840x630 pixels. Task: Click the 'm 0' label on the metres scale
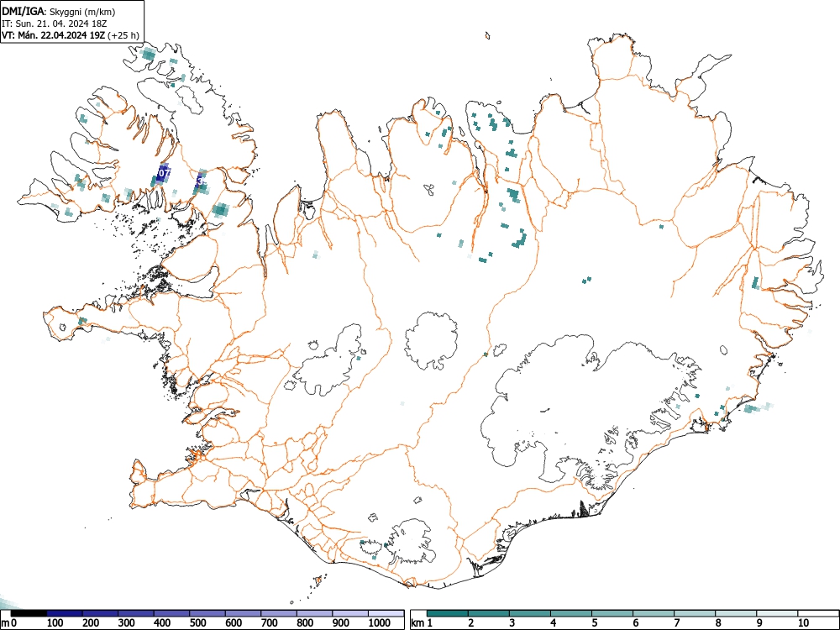tap(9, 623)
